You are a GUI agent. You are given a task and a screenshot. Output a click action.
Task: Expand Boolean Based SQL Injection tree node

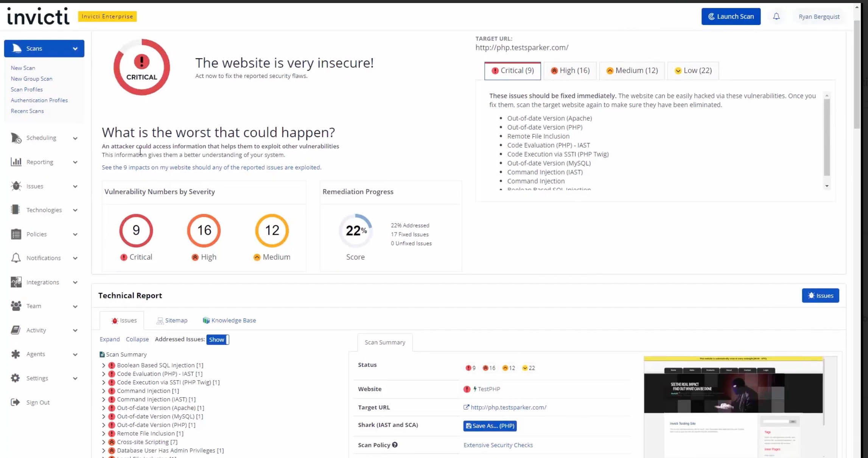coord(103,365)
